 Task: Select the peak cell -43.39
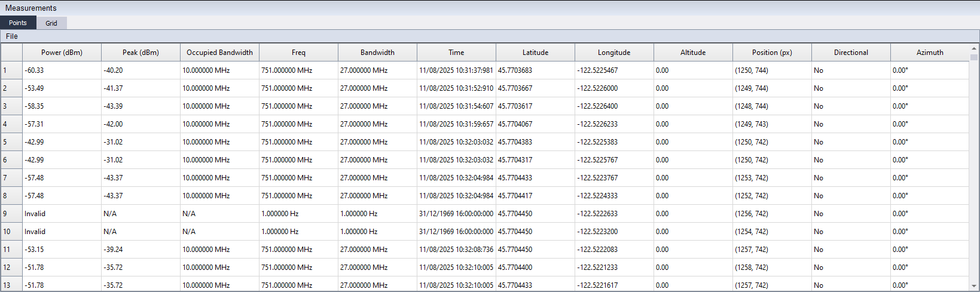(141, 106)
